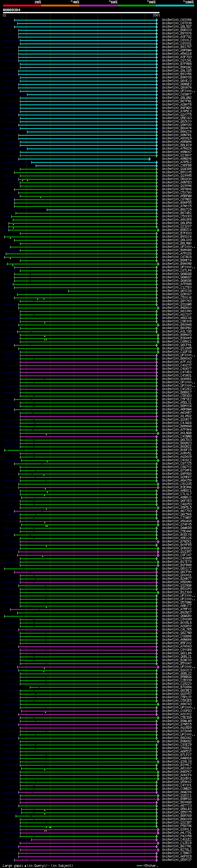Click query end position label 330
This screenshot has height=868, width=197.
coord(155,15)
